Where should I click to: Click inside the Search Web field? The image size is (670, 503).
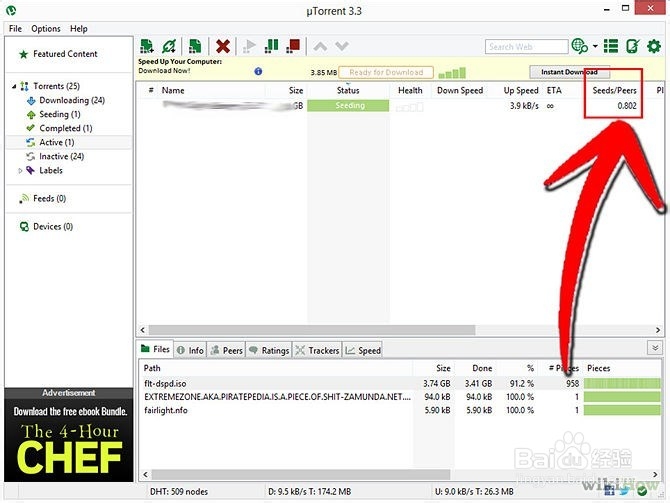[526, 47]
